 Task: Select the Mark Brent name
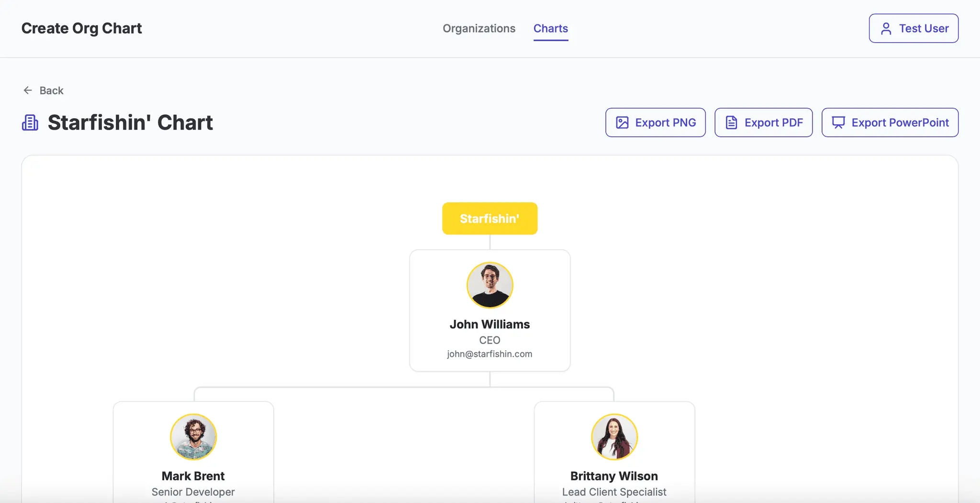(193, 476)
